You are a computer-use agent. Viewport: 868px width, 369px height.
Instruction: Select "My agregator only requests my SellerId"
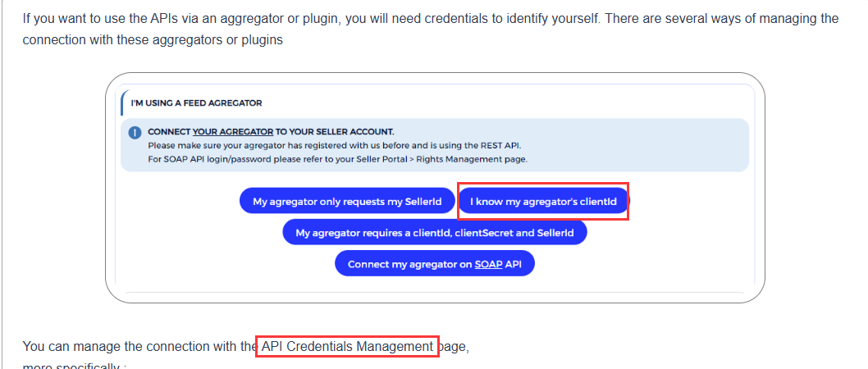pos(347,202)
